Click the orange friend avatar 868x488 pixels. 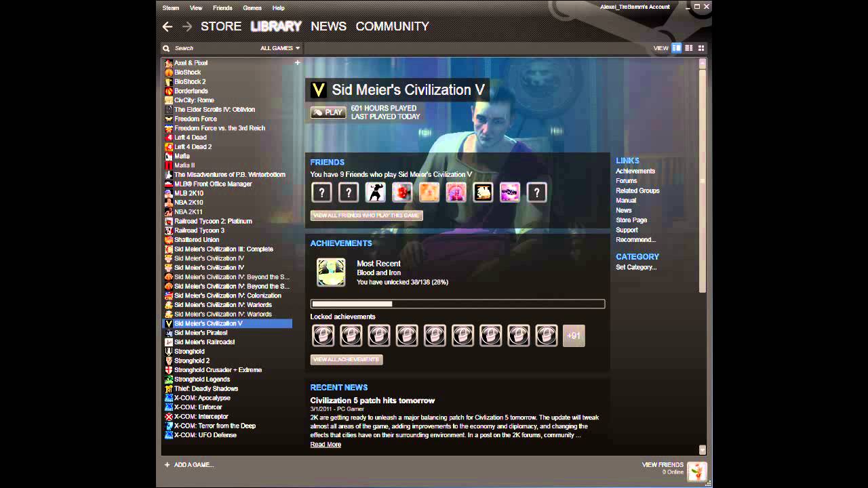point(429,192)
